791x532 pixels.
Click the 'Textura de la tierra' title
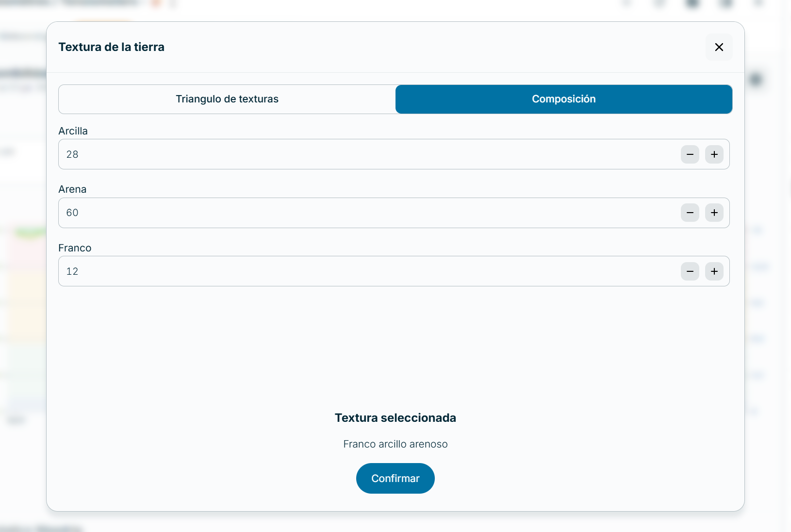[112, 47]
